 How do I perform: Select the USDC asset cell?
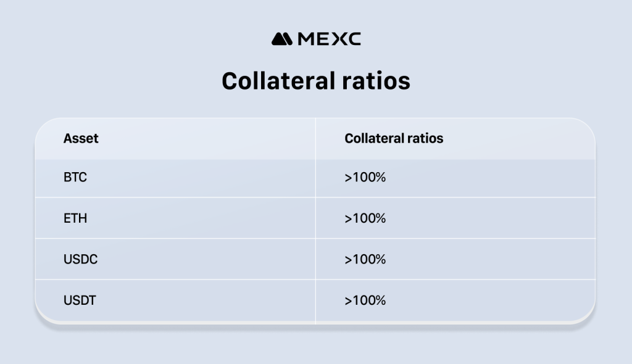click(x=80, y=259)
